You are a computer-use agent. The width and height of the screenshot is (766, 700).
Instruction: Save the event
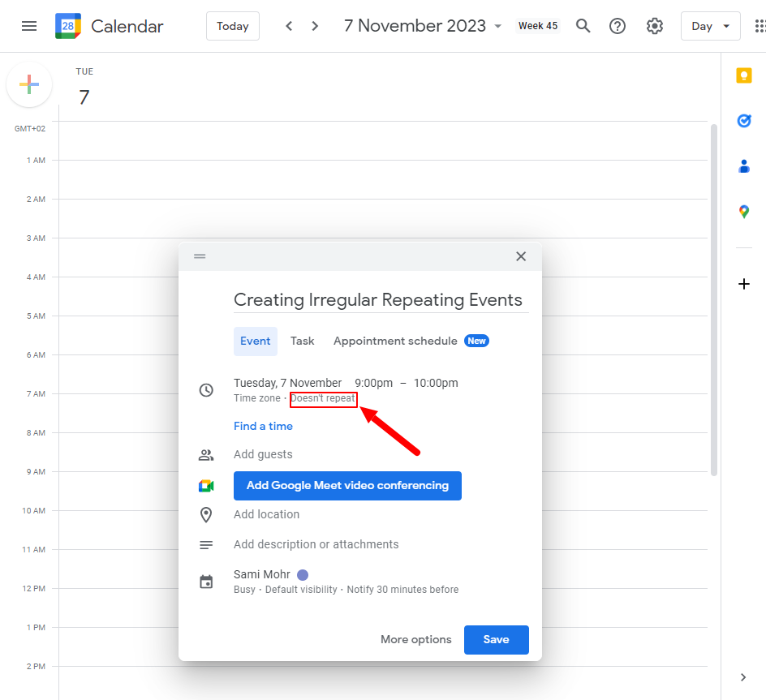pos(496,639)
